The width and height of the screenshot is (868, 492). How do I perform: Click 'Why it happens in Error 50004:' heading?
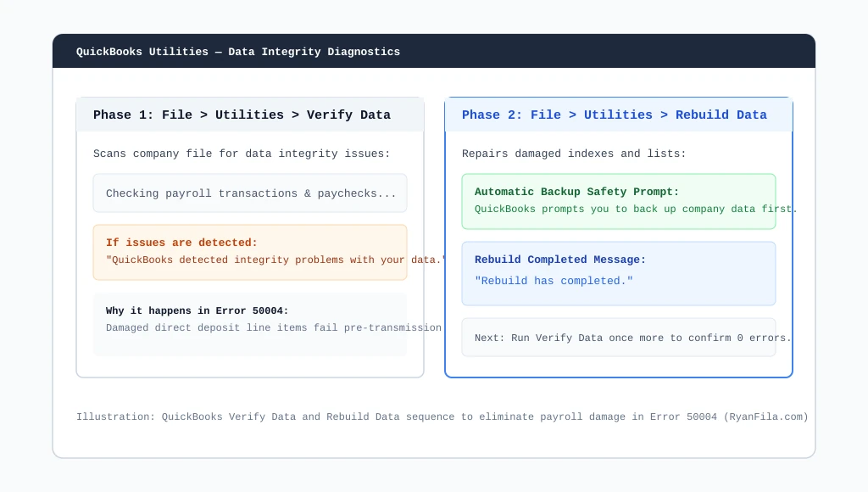(x=197, y=310)
